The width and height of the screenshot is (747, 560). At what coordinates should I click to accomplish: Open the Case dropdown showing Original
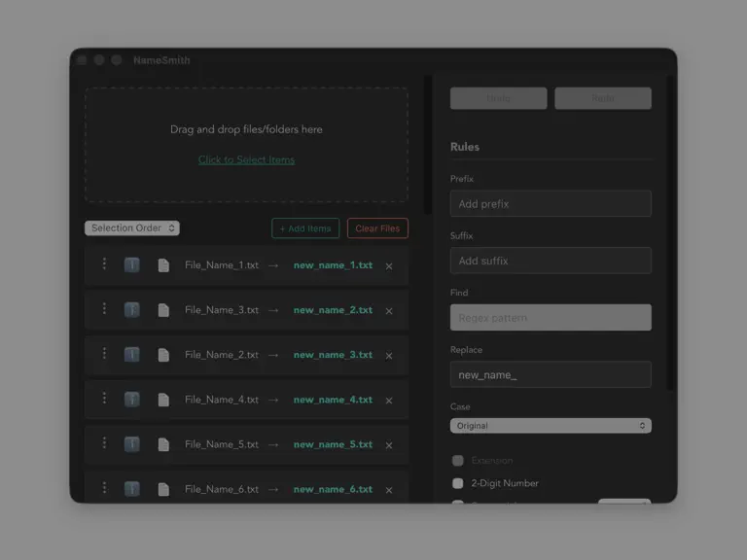click(551, 426)
